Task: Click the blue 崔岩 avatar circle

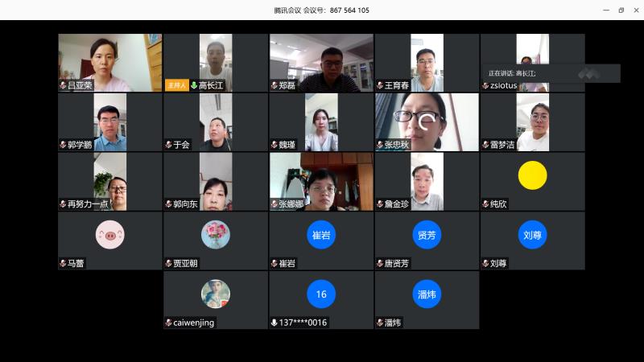Action: point(321,235)
